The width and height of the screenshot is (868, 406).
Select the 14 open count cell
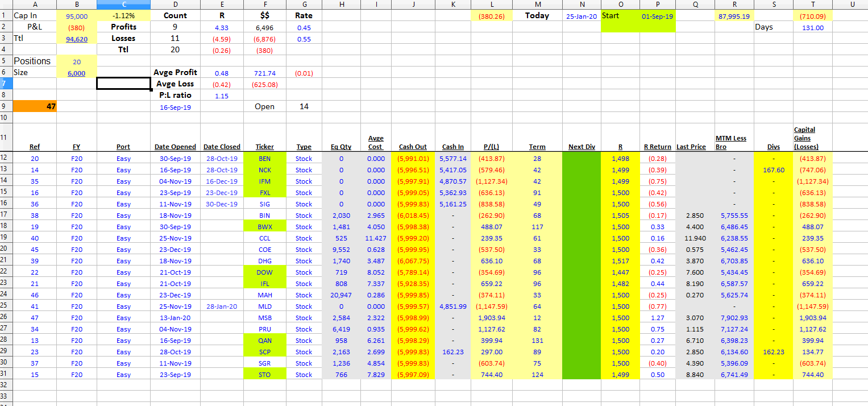304,106
